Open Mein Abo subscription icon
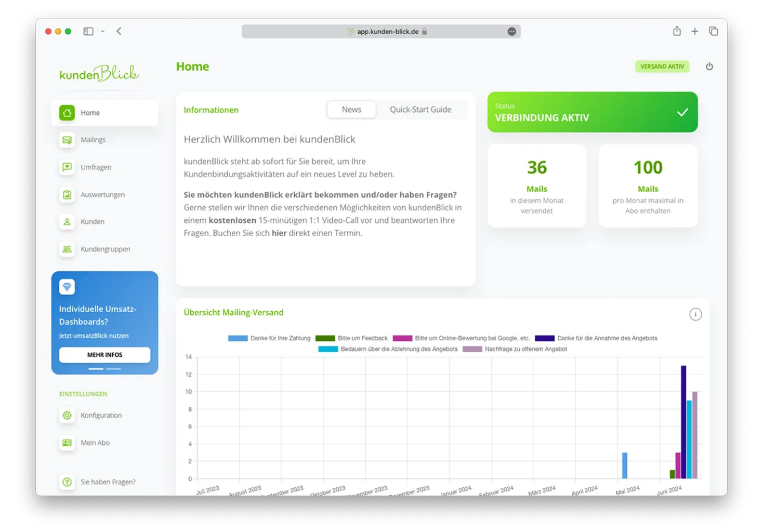The image size is (763, 532). [67, 443]
